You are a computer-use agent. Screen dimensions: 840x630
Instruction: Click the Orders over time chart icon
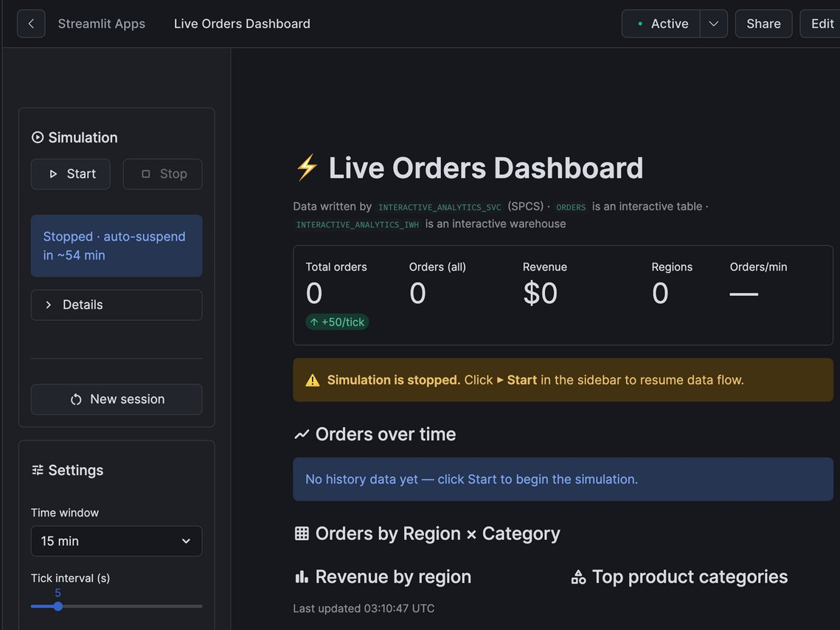[x=302, y=435]
